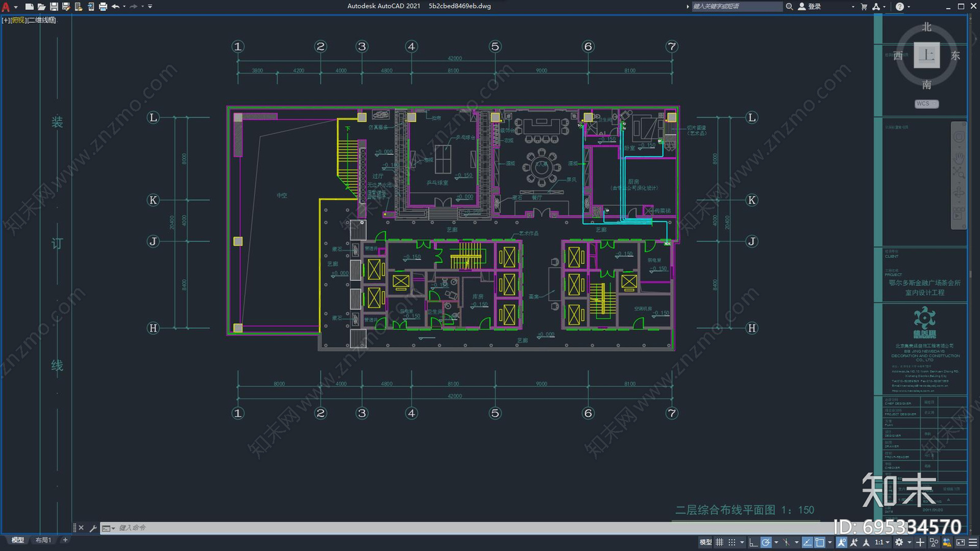
Task: Toggle drawing grid display
Action: pyautogui.click(x=719, y=542)
